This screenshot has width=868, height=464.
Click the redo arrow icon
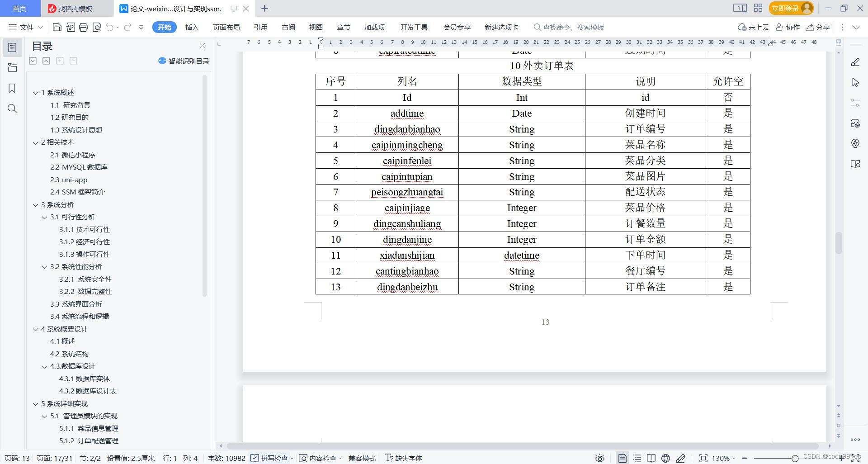coord(127,27)
